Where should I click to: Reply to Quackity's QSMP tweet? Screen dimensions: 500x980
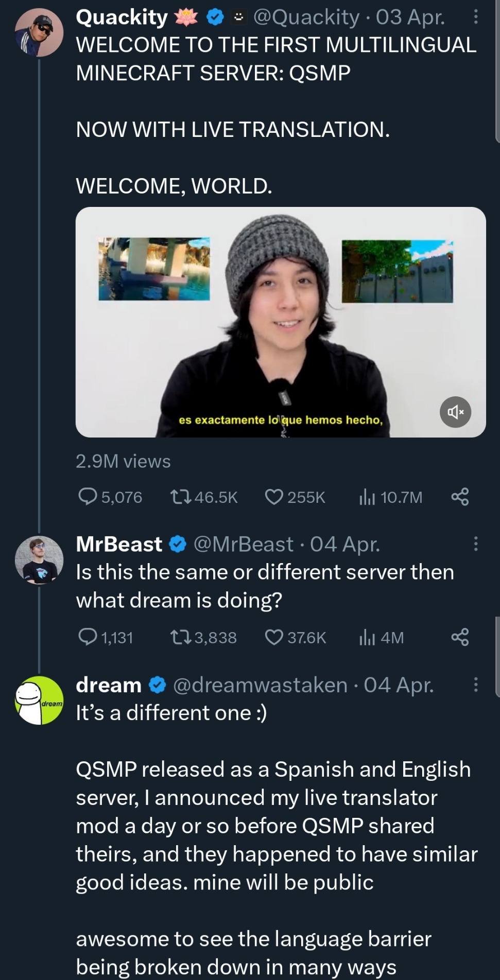[88, 497]
